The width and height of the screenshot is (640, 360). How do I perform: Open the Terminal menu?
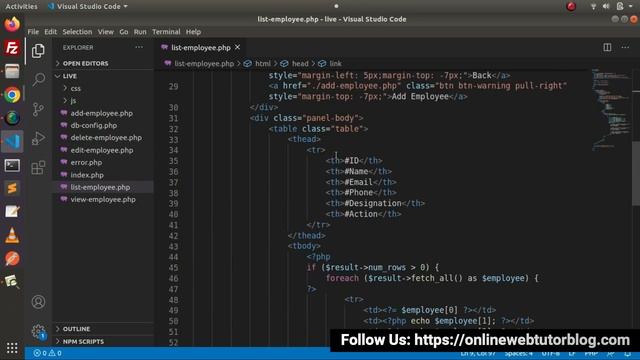(166, 31)
